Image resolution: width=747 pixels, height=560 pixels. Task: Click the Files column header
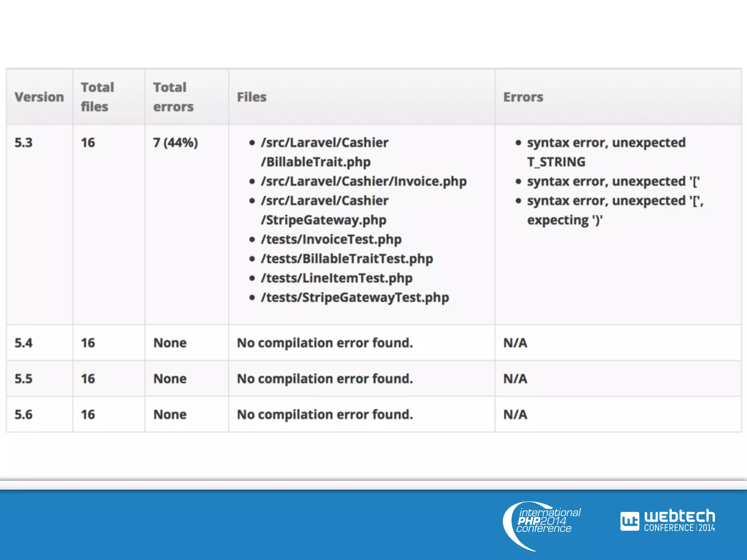tap(252, 97)
